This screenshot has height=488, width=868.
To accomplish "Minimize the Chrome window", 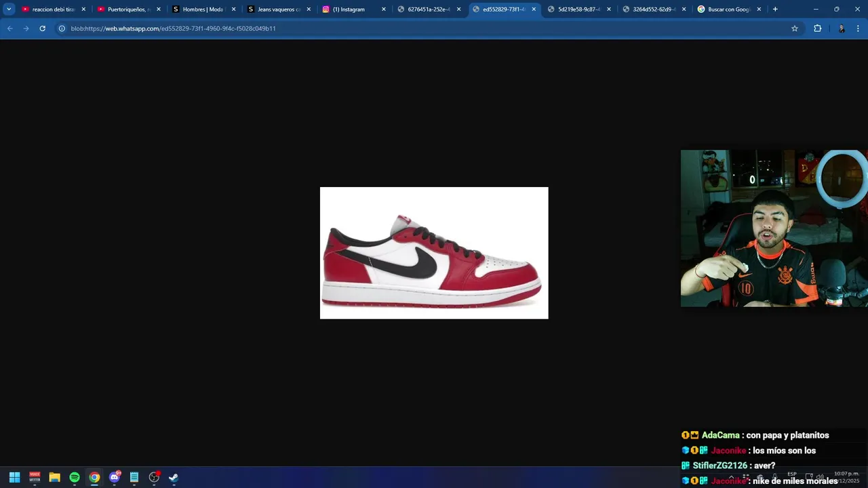I will (816, 9).
